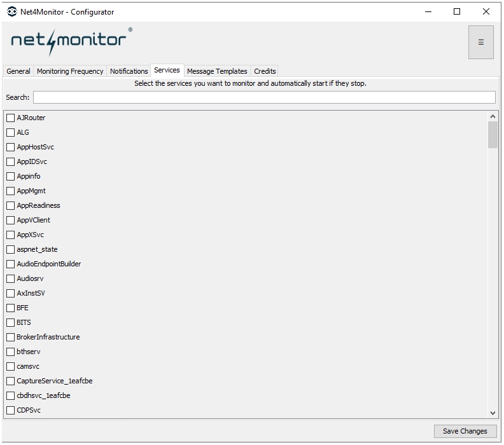Tick the cbdhsvc_1eafcbe checkbox
This screenshot has width=504, height=445.
tap(11, 395)
